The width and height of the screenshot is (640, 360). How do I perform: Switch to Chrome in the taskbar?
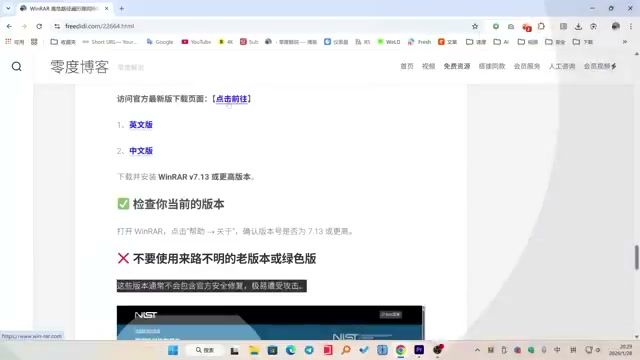coord(401,350)
